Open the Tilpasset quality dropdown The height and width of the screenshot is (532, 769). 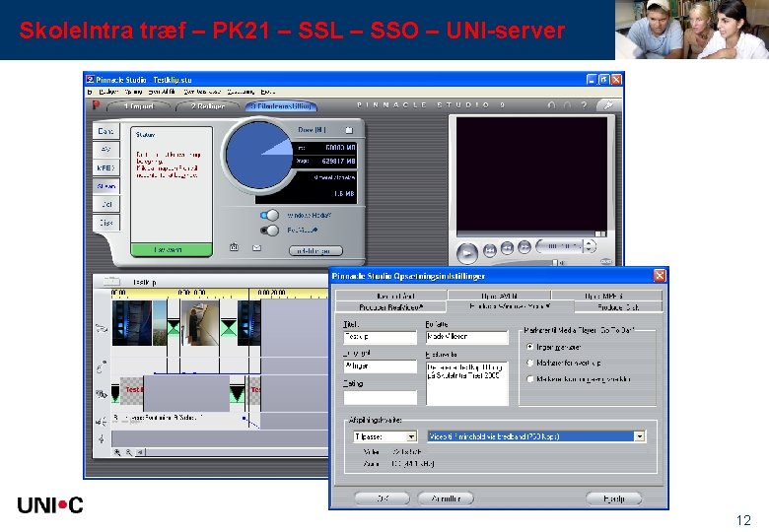click(411, 436)
